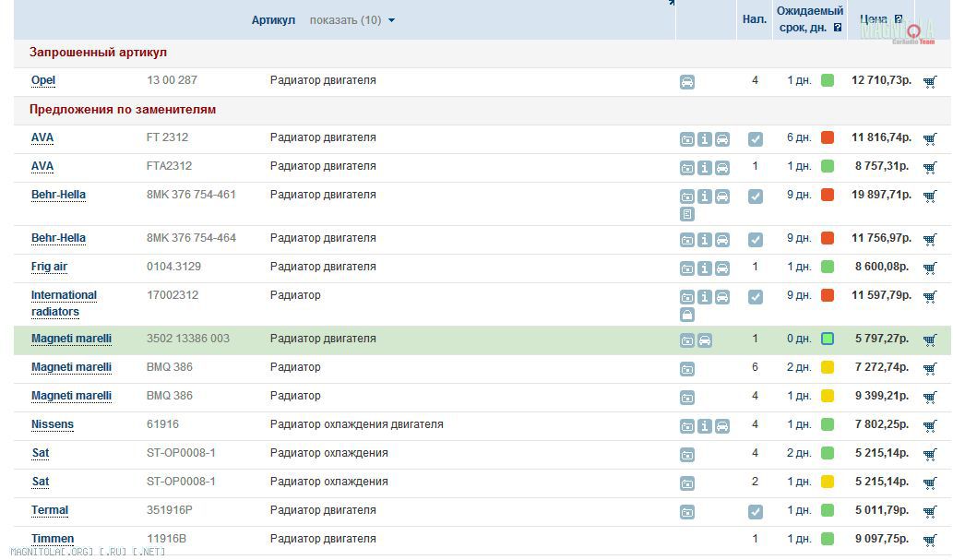
Task: Click availability checkmark for AVA FT 2312
Action: (755, 139)
